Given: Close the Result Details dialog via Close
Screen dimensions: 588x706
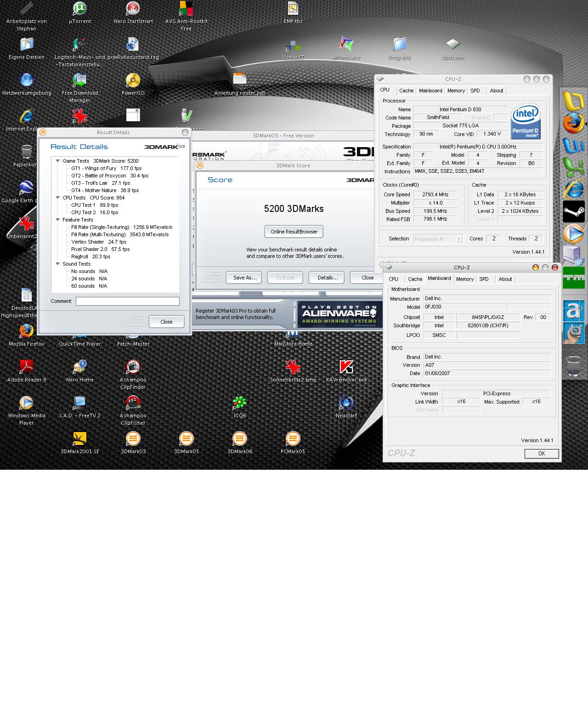Looking at the screenshot, I should pos(167,322).
